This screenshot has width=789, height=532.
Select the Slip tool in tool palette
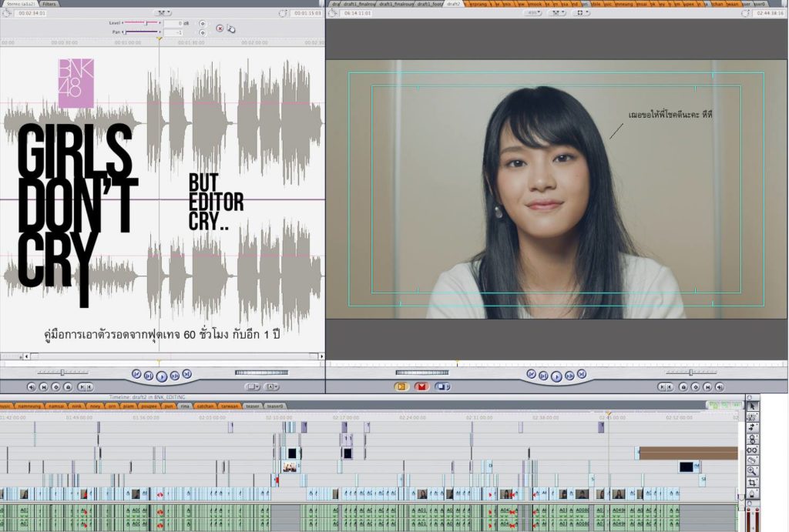tap(752, 450)
